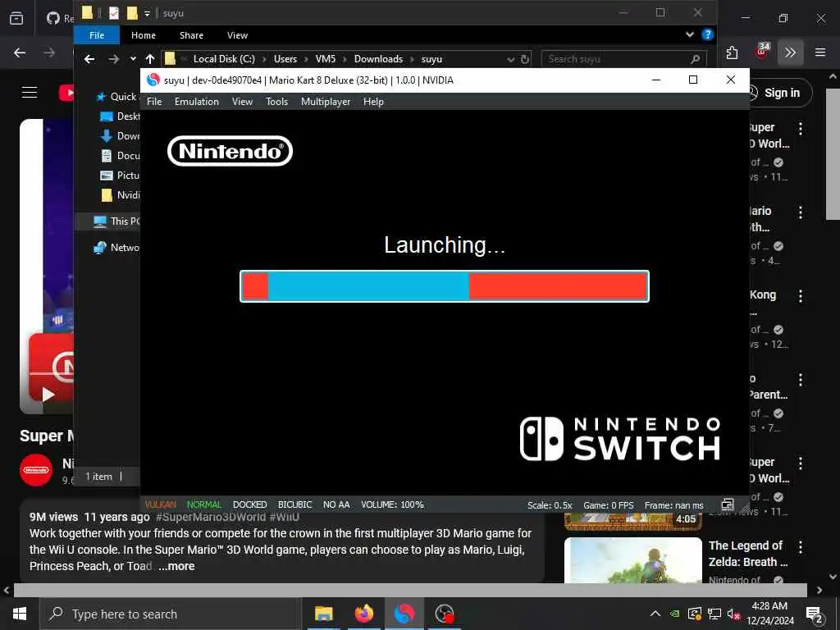Image resolution: width=840 pixels, height=630 pixels.
Task: Open the suyu File menu
Action: point(154,101)
